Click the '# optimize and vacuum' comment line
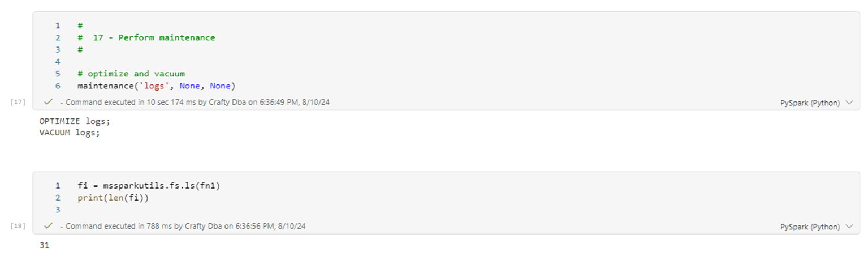 [131, 74]
